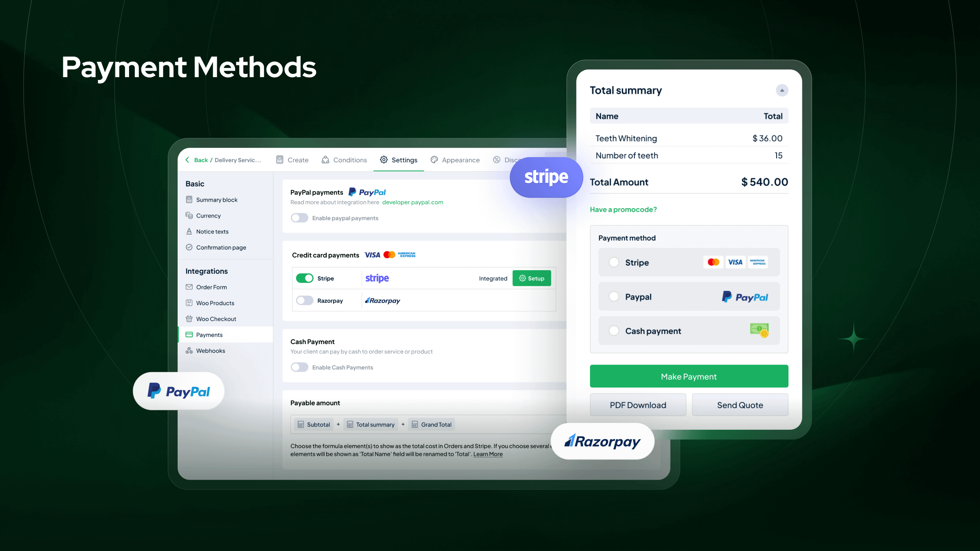Click the Currency sidebar icon
Viewport: 980px width, 551px height.
click(190, 215)
